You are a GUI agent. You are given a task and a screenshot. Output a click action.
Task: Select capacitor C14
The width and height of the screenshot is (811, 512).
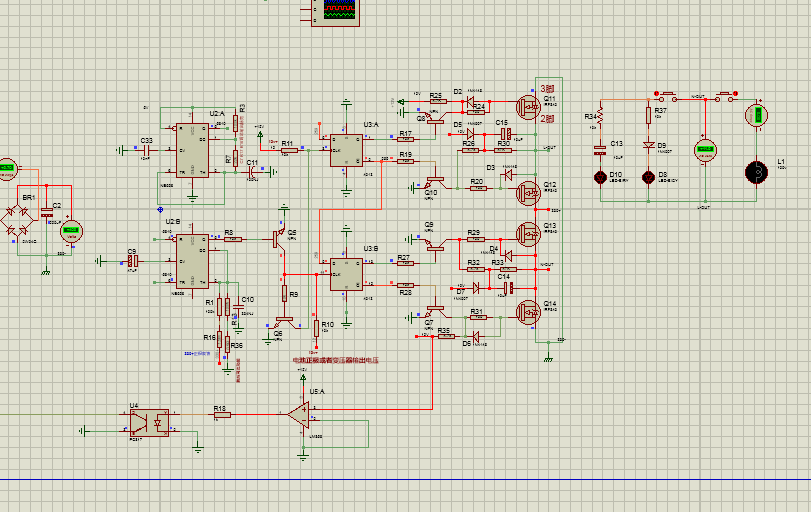tap(508, 288)
